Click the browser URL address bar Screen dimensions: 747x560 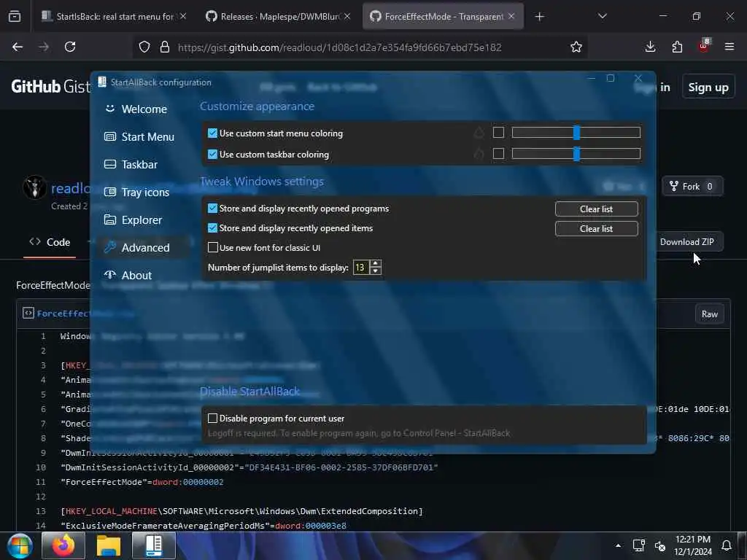360,47
